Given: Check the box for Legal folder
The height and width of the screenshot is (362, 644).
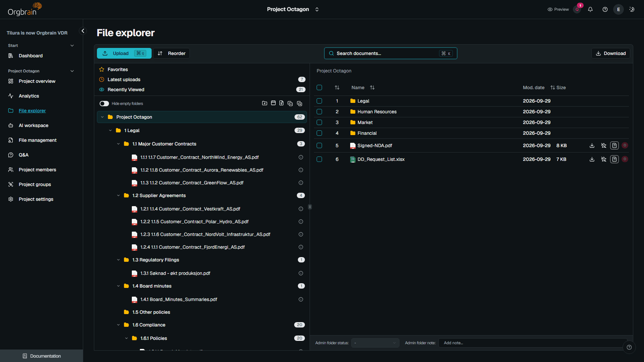Looking at the screenshot, I should (319, 101).
